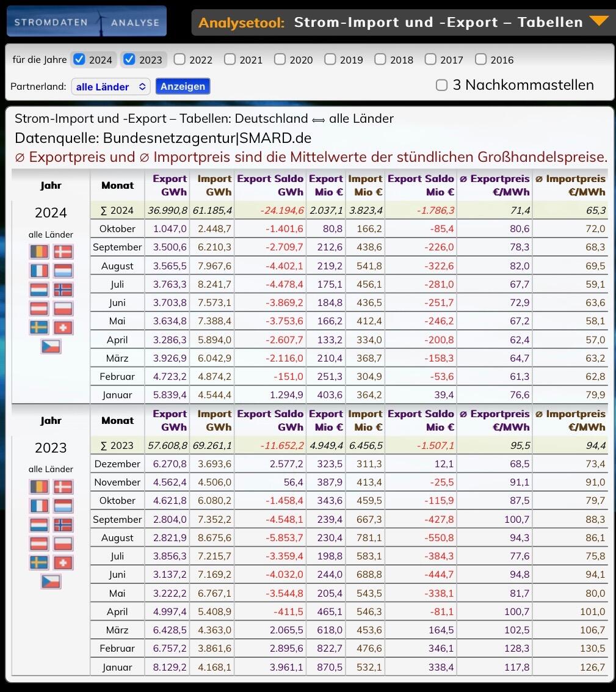Image resolution: width=616 pixels, height=692 pixels.
Task: Click the 2023 export saldo '-11.652,2'
Action: pos(282,446)
